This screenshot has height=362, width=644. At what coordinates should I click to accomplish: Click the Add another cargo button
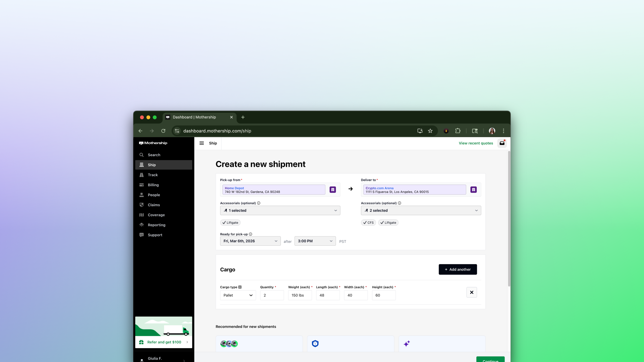(x=458, y=269)
